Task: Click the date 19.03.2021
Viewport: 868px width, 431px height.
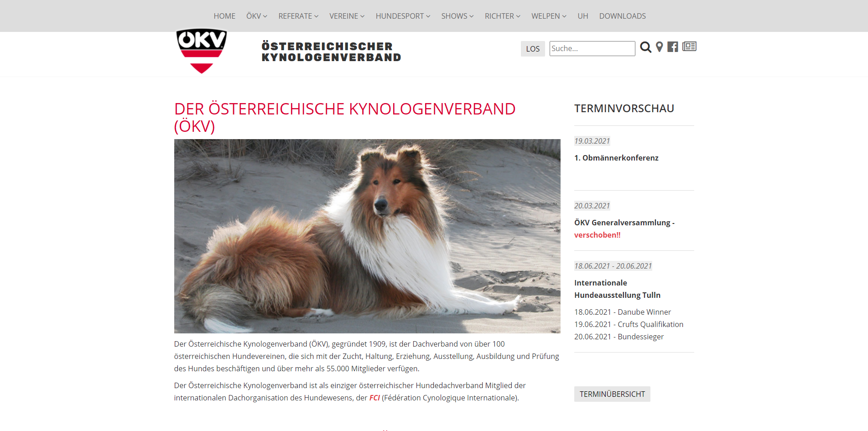Action: pyautogui.click(x=592, y=141)
